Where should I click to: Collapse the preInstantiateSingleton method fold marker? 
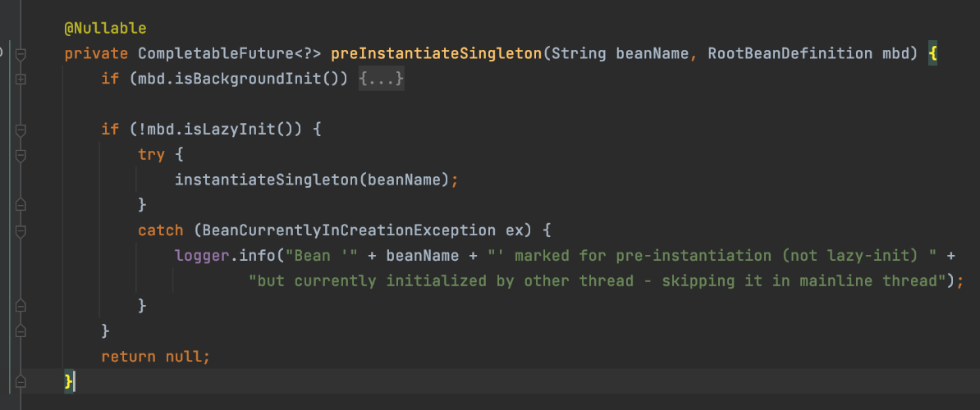pos(21,54)
